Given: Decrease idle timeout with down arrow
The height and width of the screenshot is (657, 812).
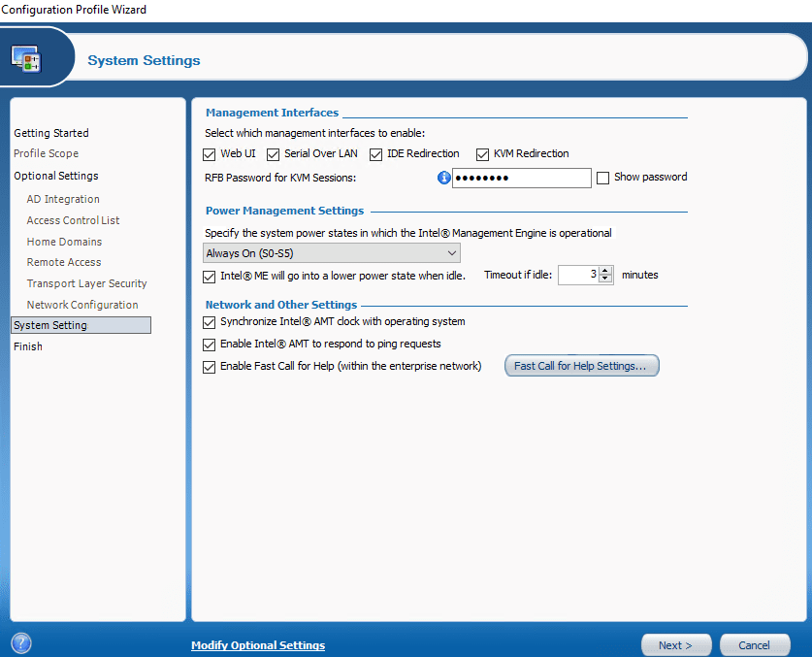Looking at the screenshot, I should click(604, 279).
